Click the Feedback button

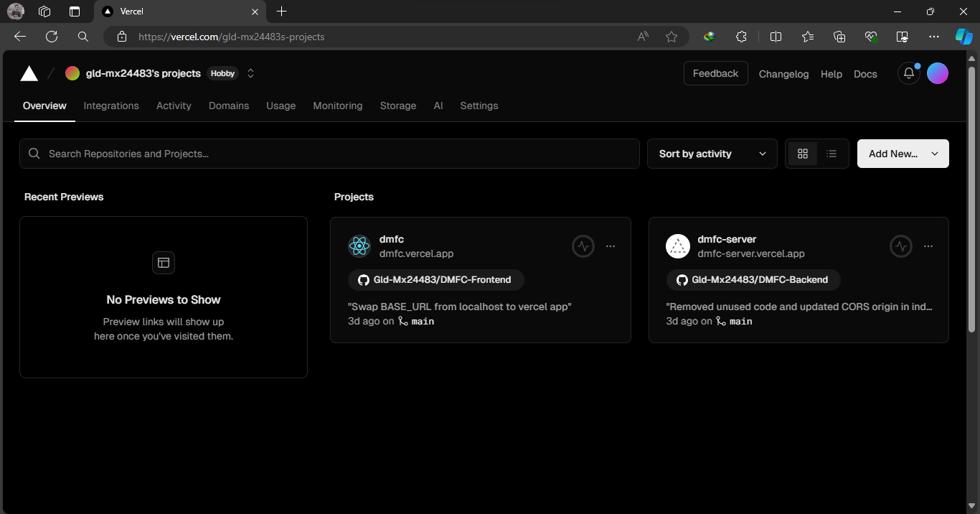(x=715, y=73)
